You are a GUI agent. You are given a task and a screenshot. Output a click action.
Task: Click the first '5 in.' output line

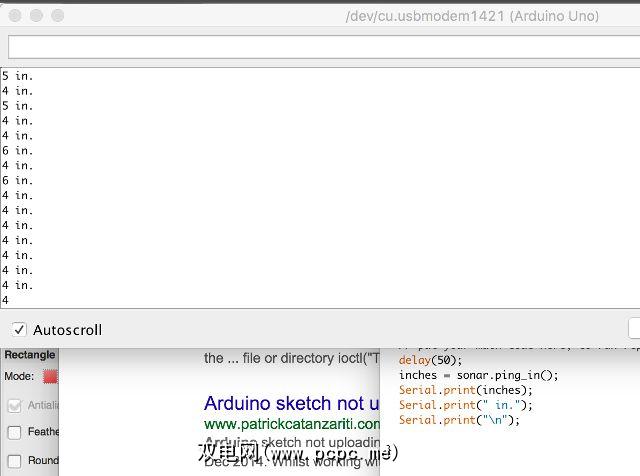17,76
